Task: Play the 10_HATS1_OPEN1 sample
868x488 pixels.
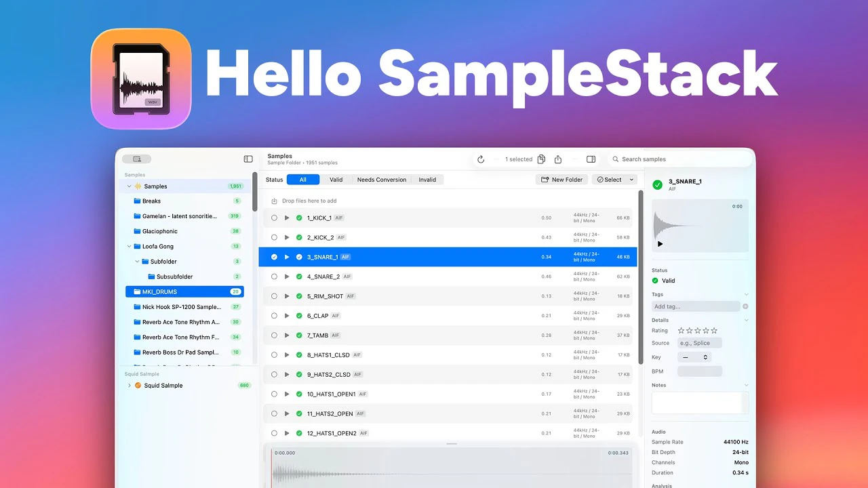Action: [x=287, y=394]
